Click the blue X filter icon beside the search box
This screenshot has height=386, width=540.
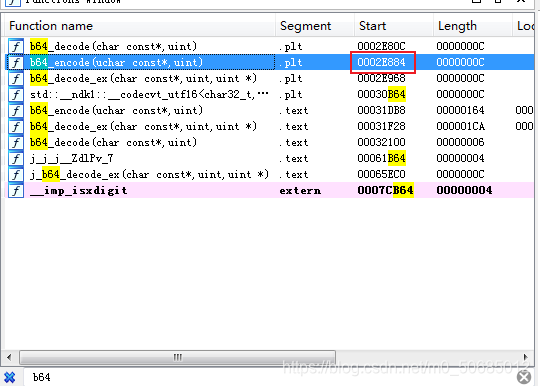point(10,377)
